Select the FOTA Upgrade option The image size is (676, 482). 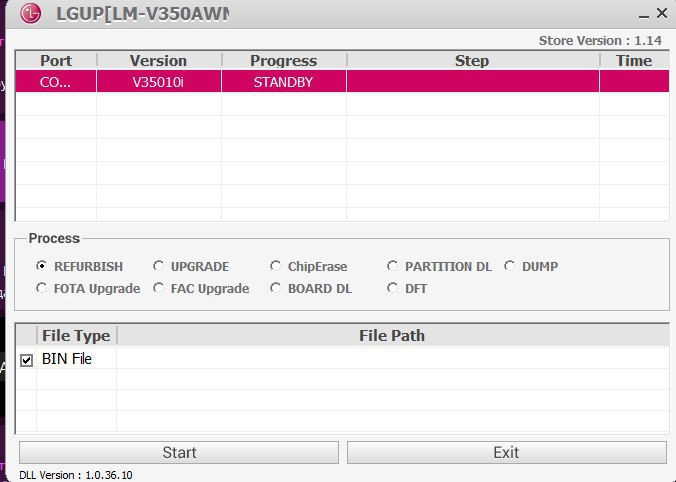click(41, 288)
